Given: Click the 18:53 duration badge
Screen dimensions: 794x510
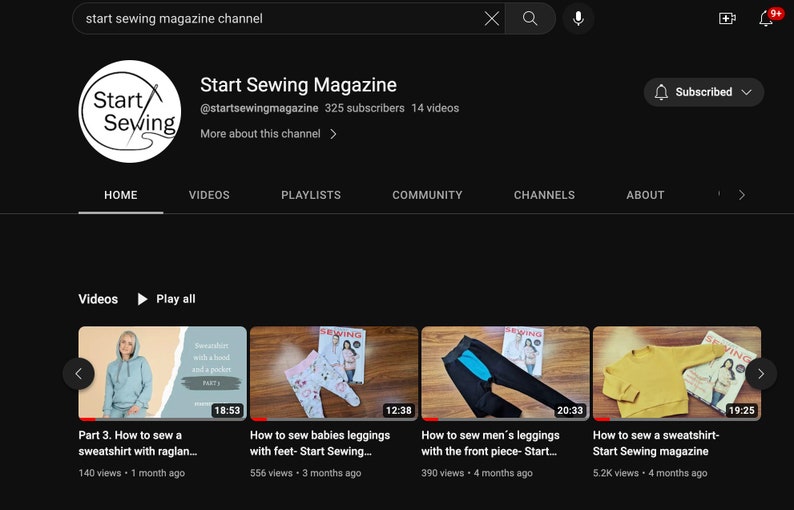Looking at the screenshot, I should [x=227, y=410].
